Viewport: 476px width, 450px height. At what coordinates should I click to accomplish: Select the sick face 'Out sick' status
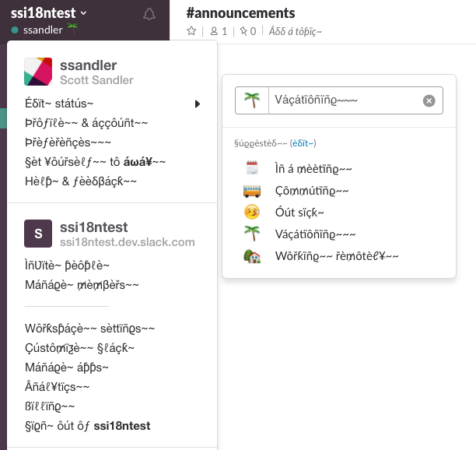tap(299, 212)
